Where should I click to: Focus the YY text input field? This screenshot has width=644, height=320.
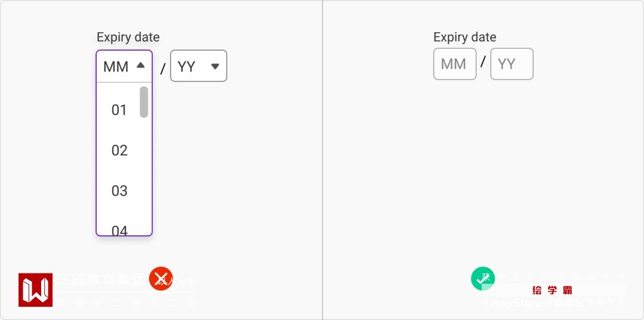[x=511, y=64]
